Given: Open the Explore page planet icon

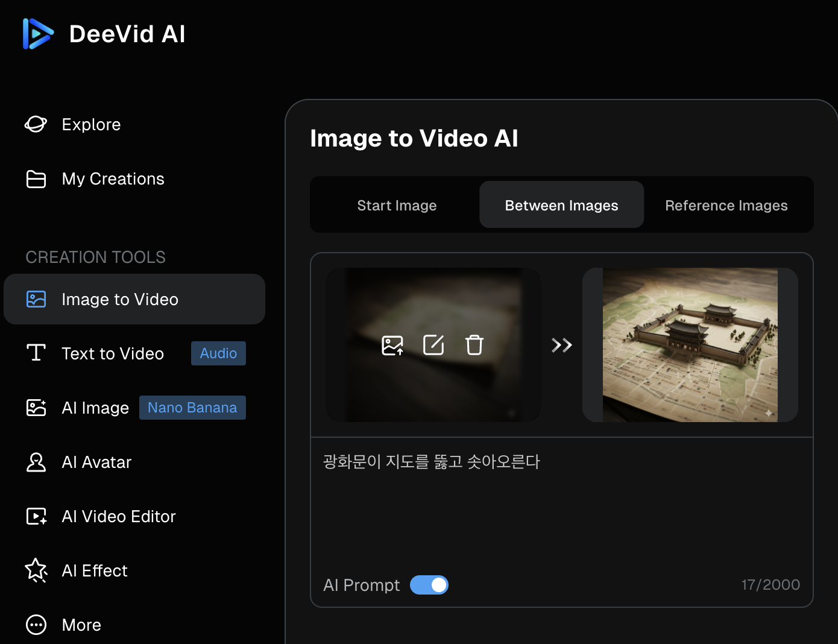Looking at the screenshot, I should [x=36, y=124].
